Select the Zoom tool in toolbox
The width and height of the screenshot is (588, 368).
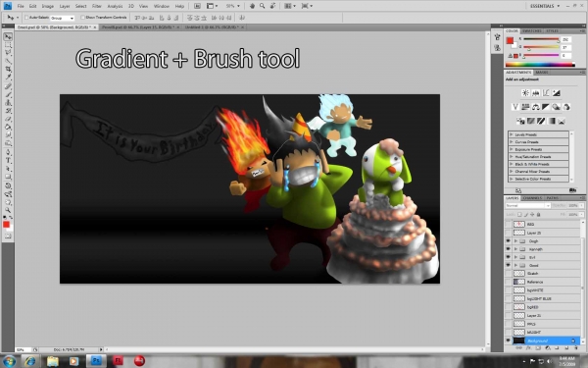click(x=8, y=210)
